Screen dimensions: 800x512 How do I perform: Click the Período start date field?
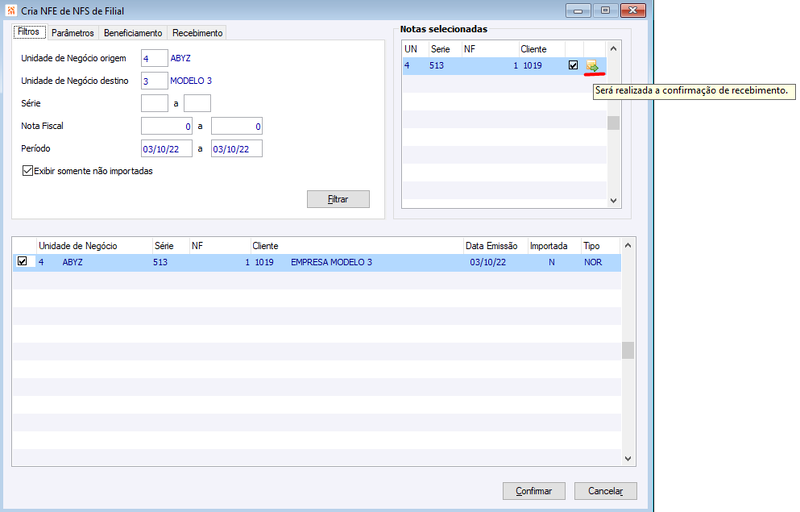167,148
